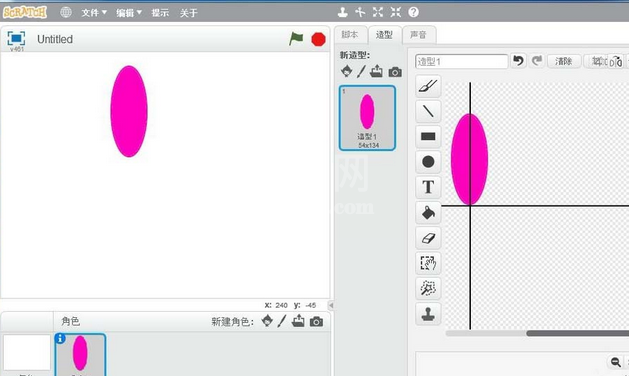This screenshot has width=629, height=376.
Task: Click the red stop button
Action: tap(319, 39)
